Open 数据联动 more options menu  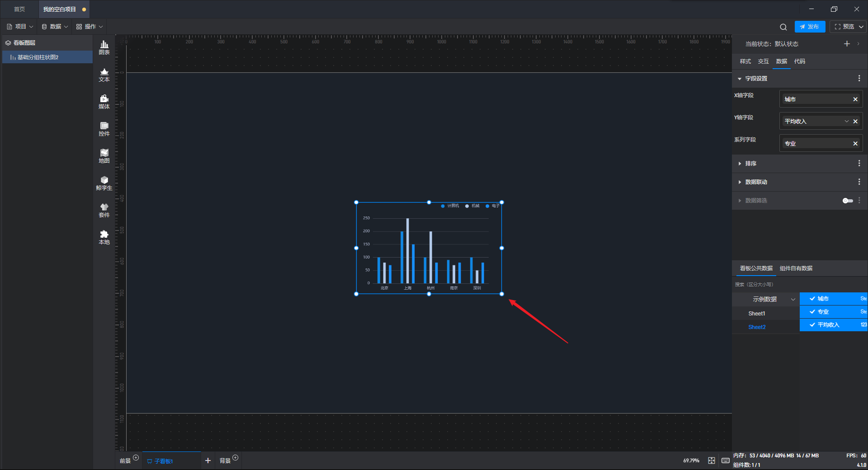859,182
